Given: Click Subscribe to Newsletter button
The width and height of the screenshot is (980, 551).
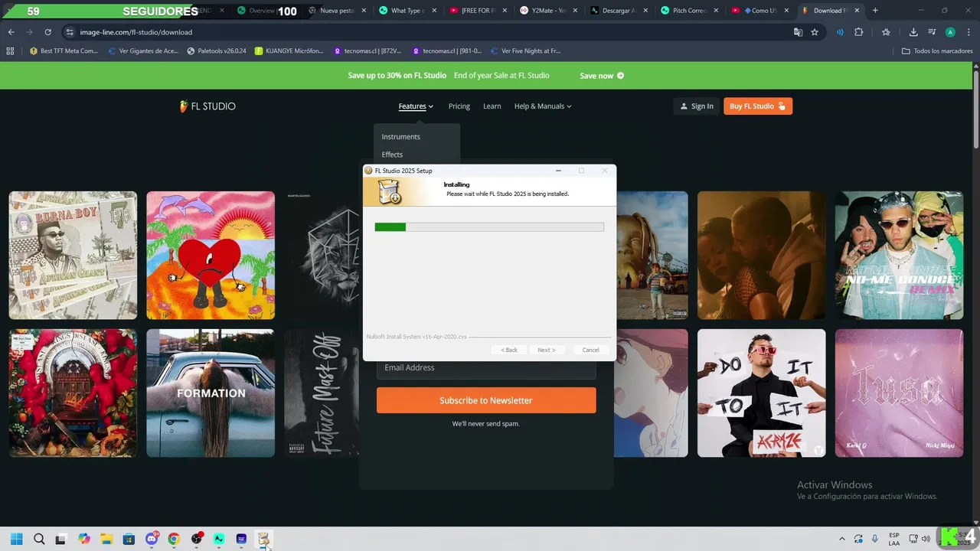Looking at the screenshot, I should tap(486, 400).
